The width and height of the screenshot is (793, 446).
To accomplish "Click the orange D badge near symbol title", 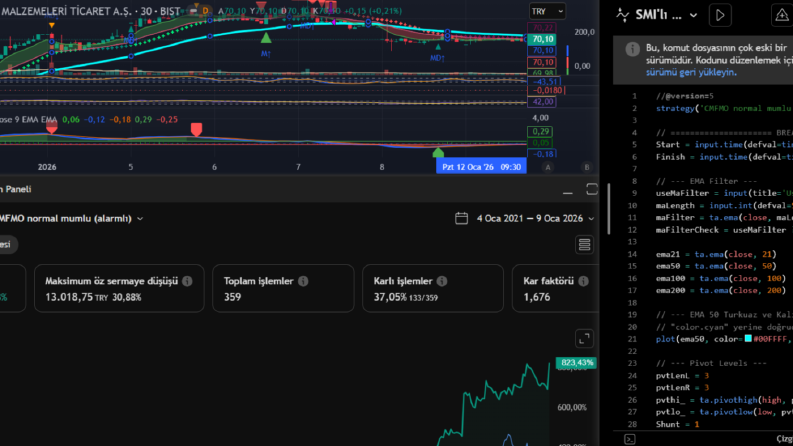I will (205, 11).
